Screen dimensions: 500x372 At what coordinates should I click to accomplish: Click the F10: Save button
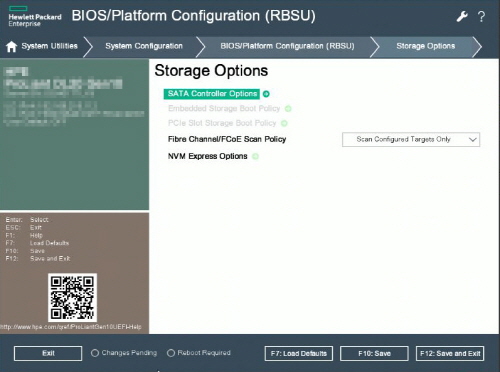pyautogui.click(x=374, y=353)
